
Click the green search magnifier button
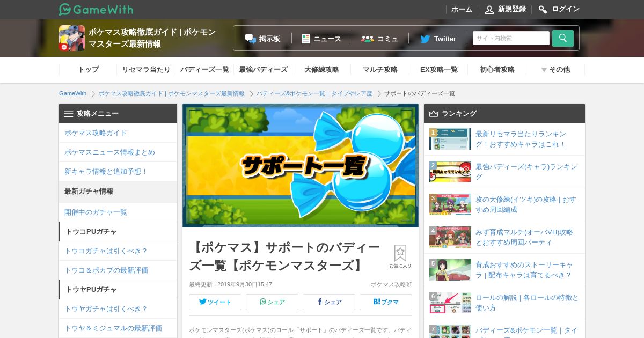tap(563, 38)
